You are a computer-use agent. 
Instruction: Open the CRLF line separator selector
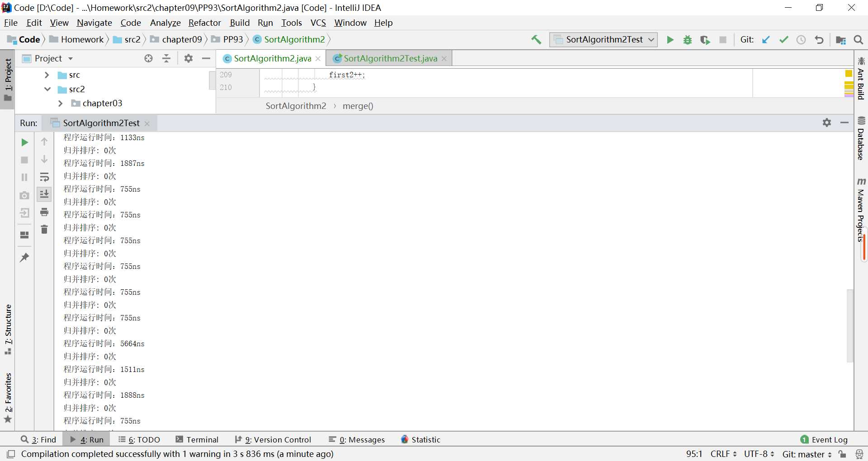coord(723,454)
